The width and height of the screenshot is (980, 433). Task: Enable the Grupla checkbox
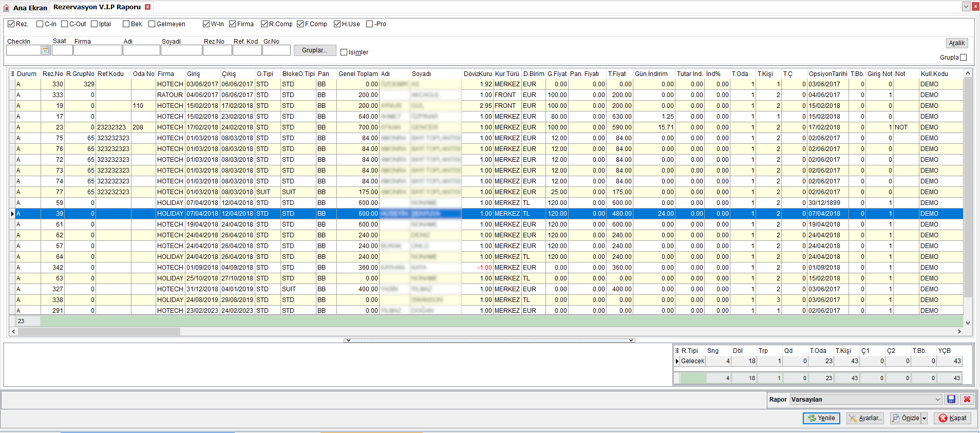point(964,58)
